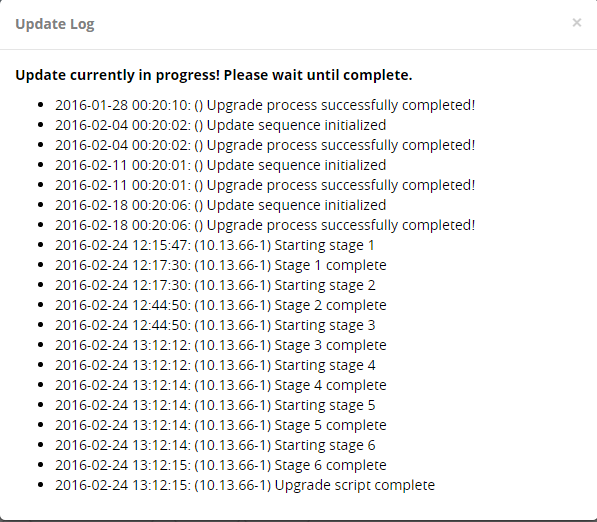Image resolution: width=597 pixels, height=522 pixels.
Task: Click the Stage 1 complete log line
Action: [x=221, y=265]
